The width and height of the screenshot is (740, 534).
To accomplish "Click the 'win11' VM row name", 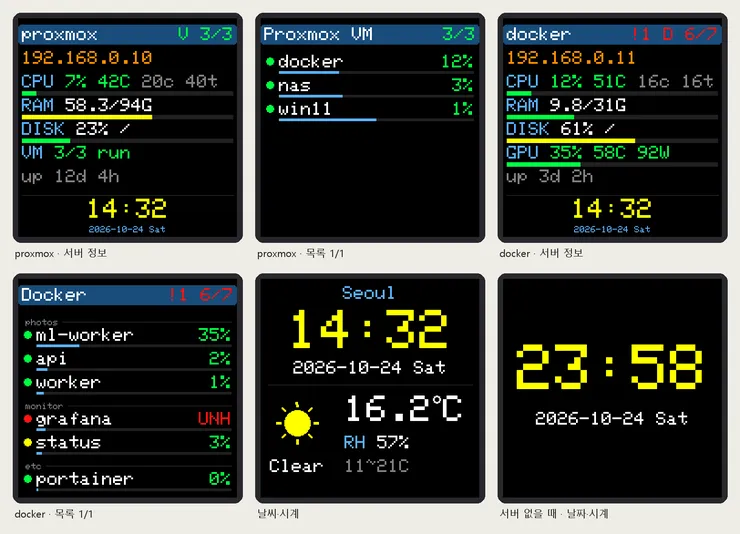I will [x=304, y=109].
